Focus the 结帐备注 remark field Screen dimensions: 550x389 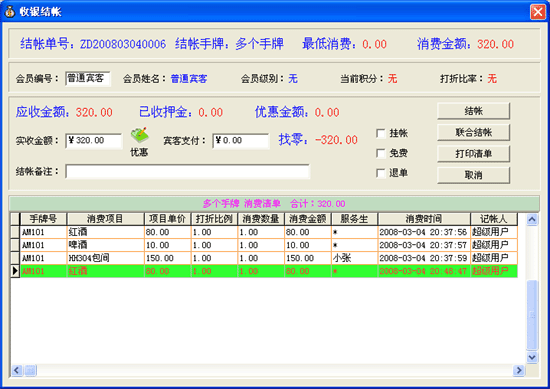[187, 172]
